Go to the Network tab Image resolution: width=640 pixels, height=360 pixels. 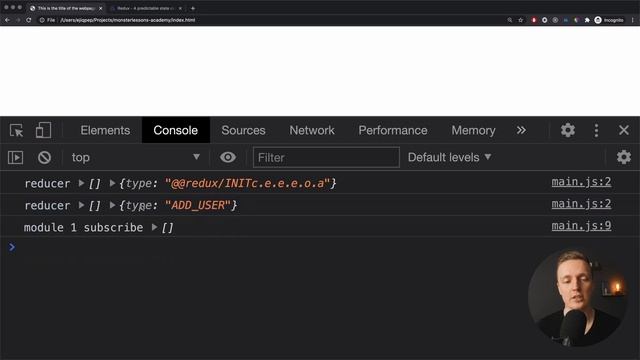point(312,131)
